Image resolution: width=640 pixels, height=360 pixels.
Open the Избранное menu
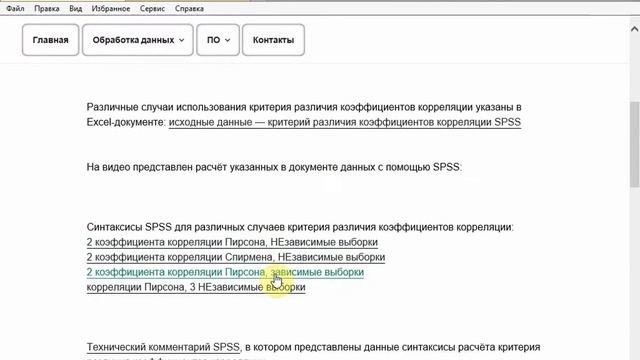tap(111, 8)
